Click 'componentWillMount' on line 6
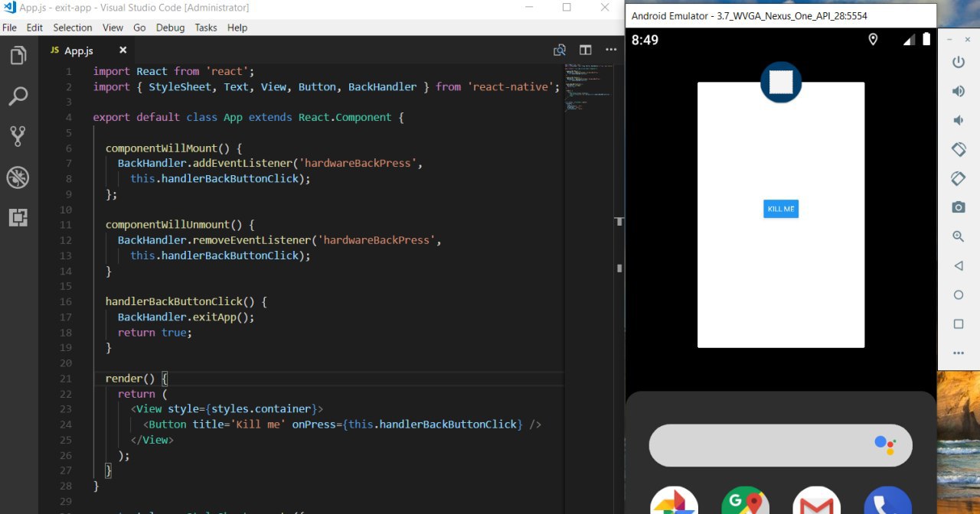Image resolution: width=980 pixels, height=514 pixels. tap(162, 148)
